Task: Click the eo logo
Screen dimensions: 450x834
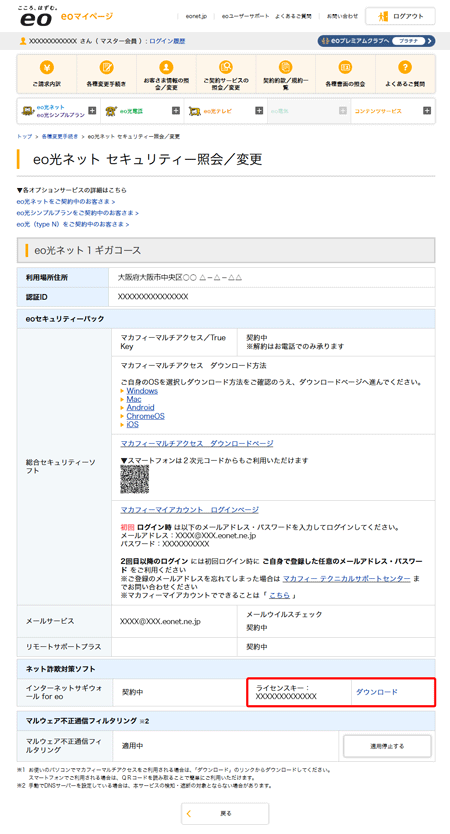Action: point(36,16)
